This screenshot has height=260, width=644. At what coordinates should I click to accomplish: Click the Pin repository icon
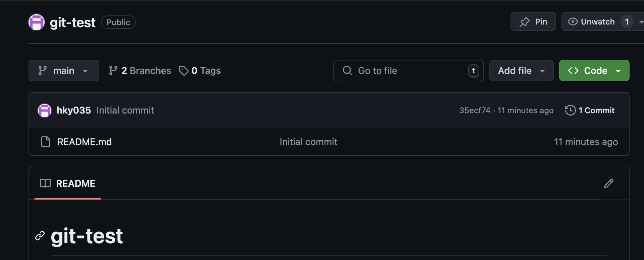click(x=525, y=22)
